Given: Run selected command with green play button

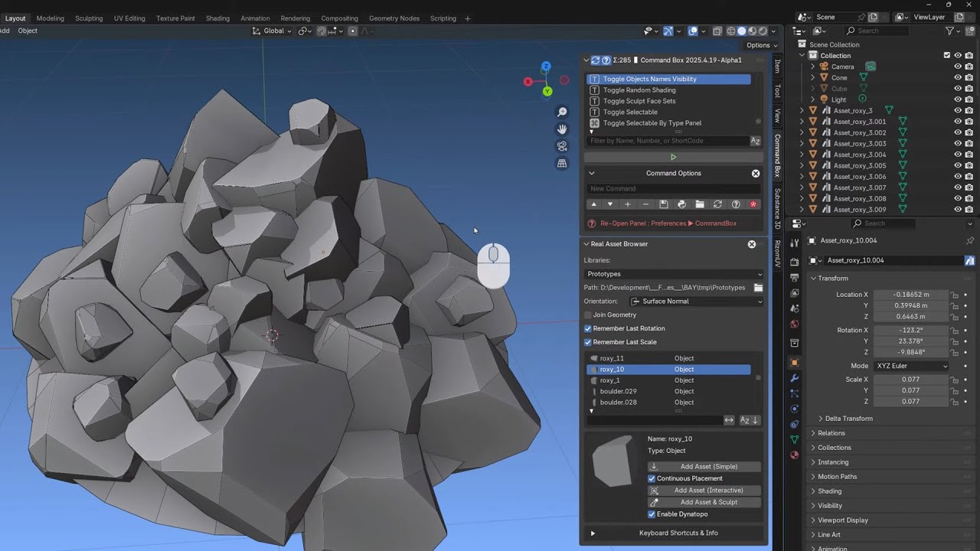Looking at the screenshot, I should [673, 157].
